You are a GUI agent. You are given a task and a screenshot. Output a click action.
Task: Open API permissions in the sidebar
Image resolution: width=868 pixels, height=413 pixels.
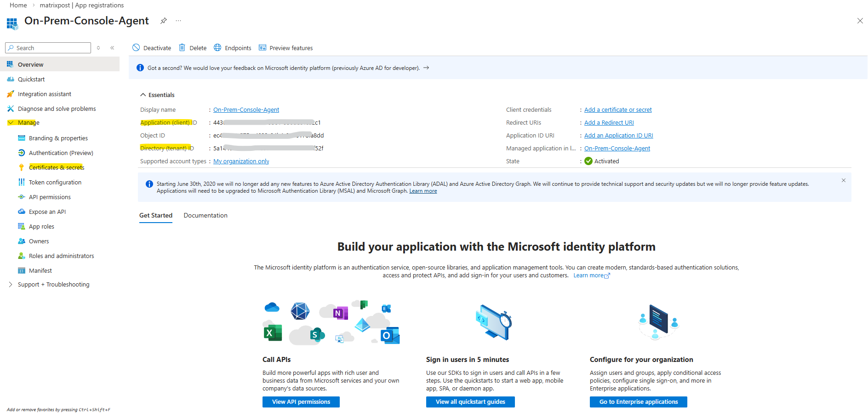(x=50, y=197)
